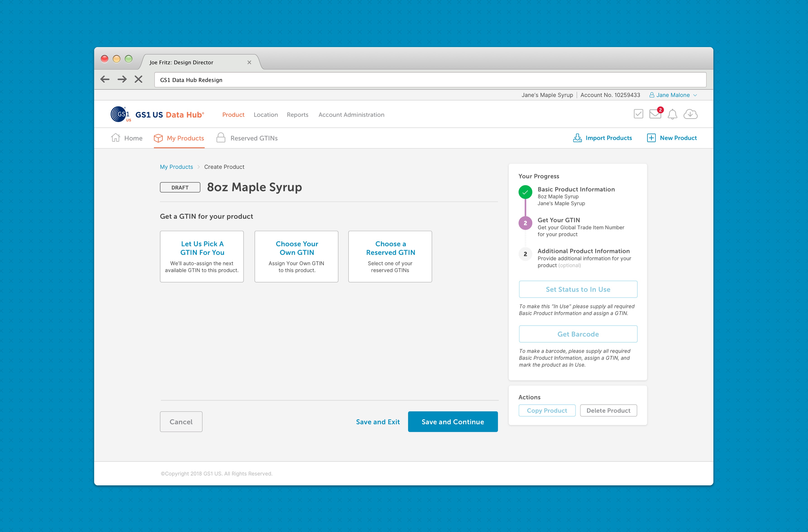The image size is (808, 532).
Task: Select Choose a Reserved GTIN card
Action: [390, 256]
